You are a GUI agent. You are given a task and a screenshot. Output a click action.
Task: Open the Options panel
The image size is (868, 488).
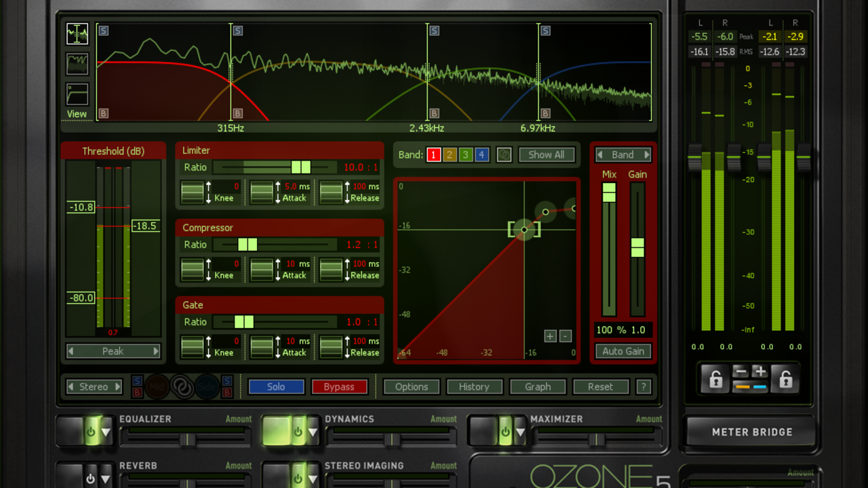pyautogui.click(x=412, y=387)
